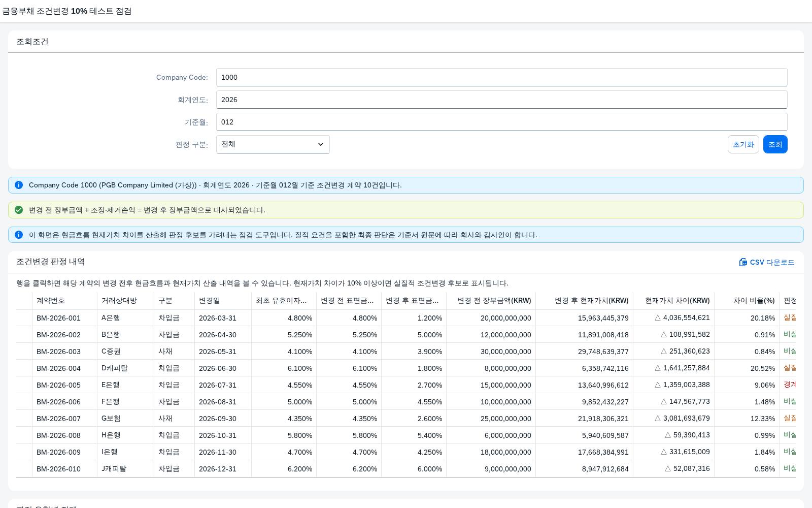812x508 pixels.
Task: Click green check icon in reconciliation message
Action: 19,210
